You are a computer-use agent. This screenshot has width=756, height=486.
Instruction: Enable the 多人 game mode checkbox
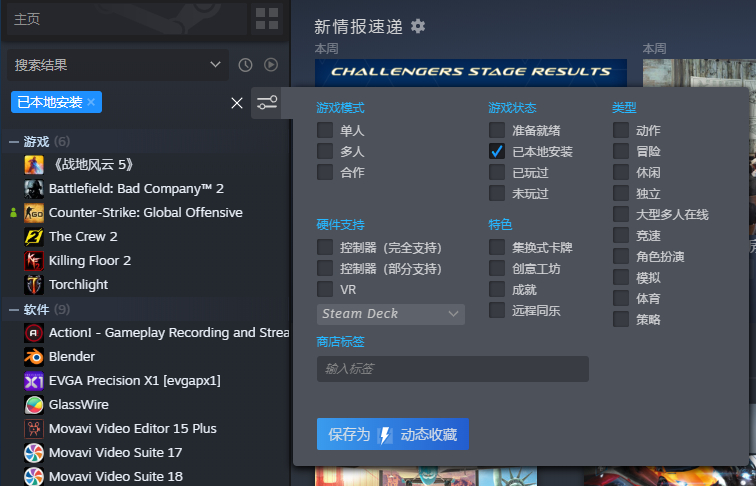tap(325, 151)
